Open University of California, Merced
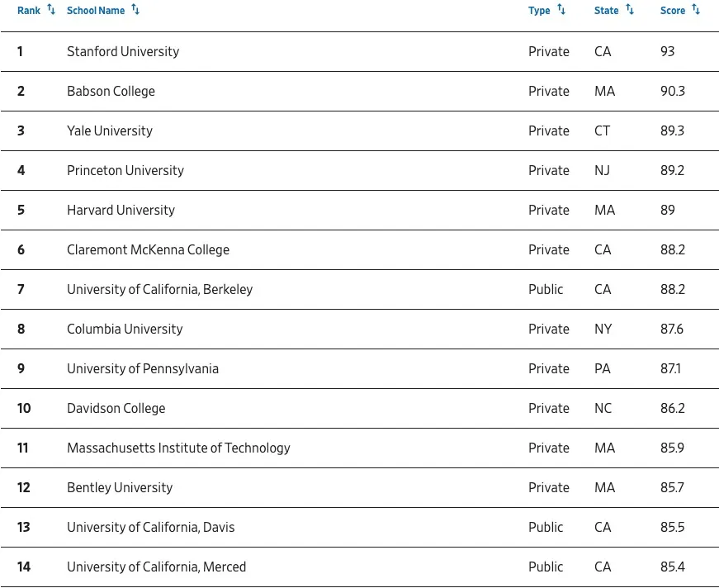The image size is (719, 588). tap(157, 567)
